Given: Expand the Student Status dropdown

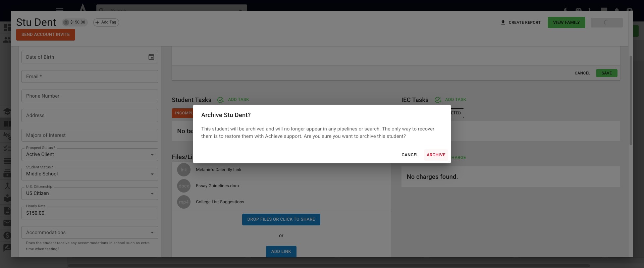Looking at the screenshot, I should [x=90, y=174].
